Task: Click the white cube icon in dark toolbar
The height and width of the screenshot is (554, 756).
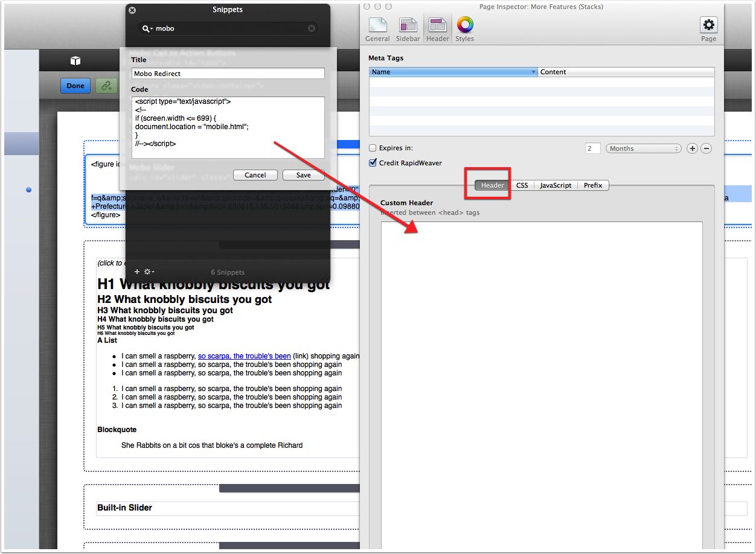Action: click(x=75, y=60)
